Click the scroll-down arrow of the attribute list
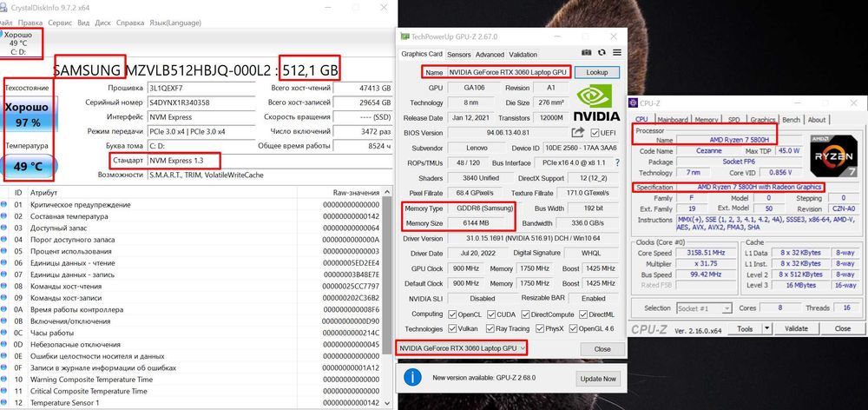 point(386,403)
